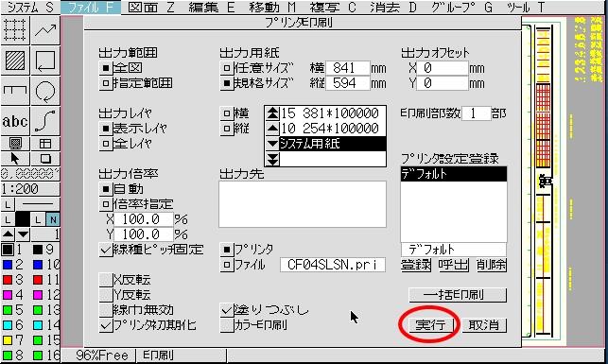
Task: Select the curve spline tool icon
Action: (x=45, y=121)
